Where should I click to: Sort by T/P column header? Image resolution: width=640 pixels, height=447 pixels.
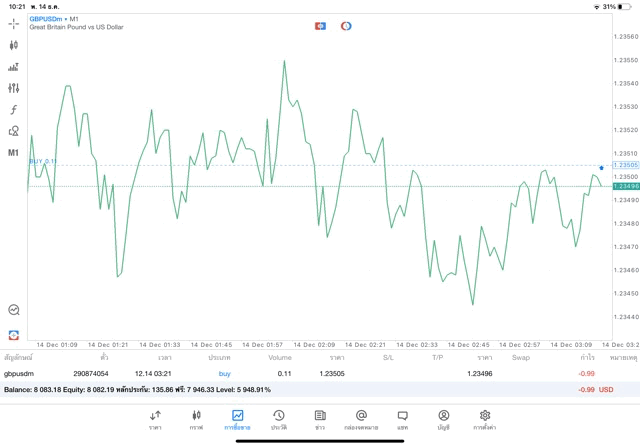pos(438,358)
